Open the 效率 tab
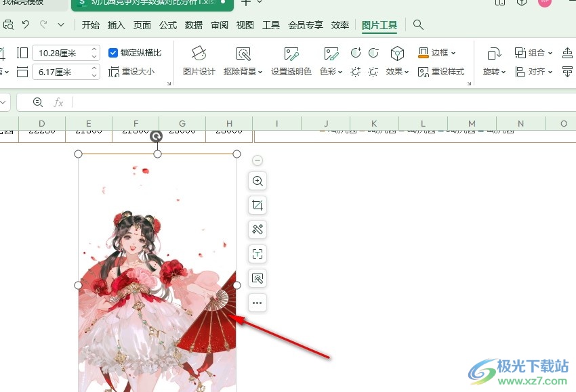This screenshot has width=576, height=392. (x=340, y=25)
